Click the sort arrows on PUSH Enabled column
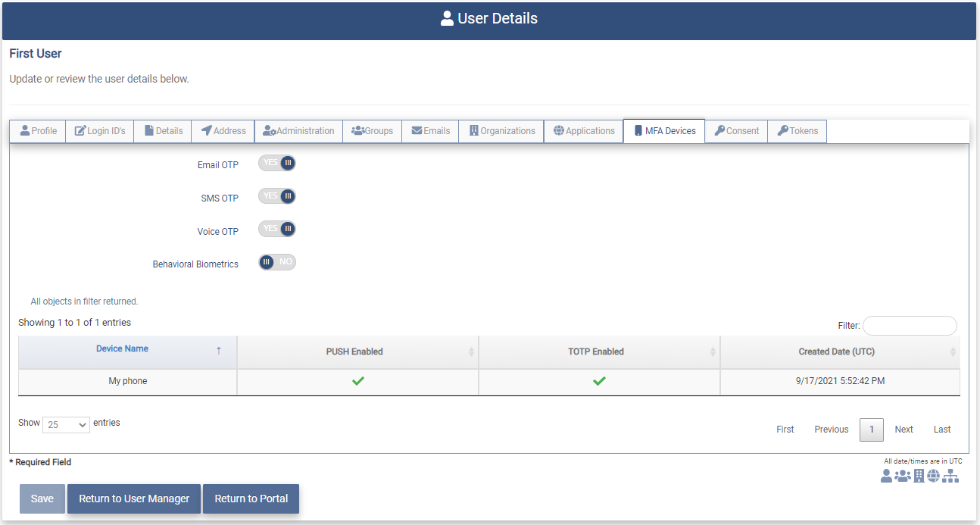Screen dimensions: 980x525 [x=471, y=352]
